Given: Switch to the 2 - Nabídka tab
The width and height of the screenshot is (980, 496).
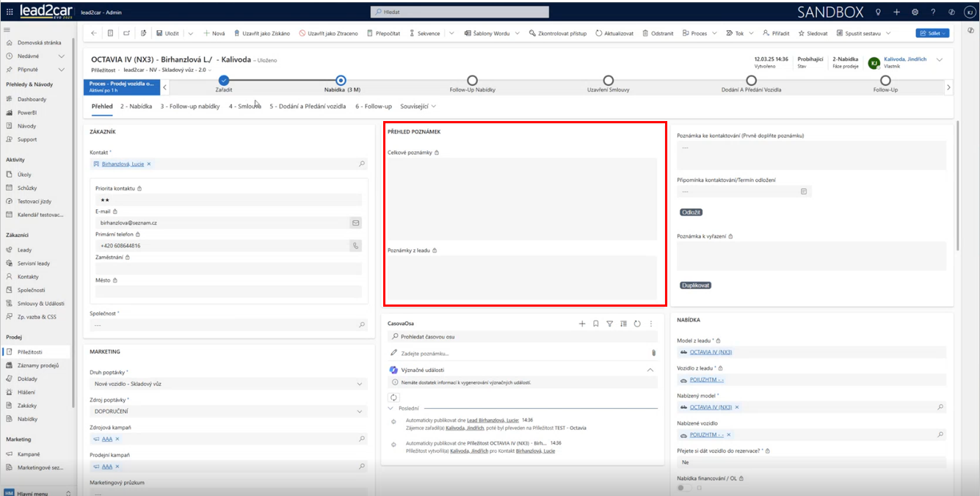Looking at the screenshot, I should (x=136, y=106).
